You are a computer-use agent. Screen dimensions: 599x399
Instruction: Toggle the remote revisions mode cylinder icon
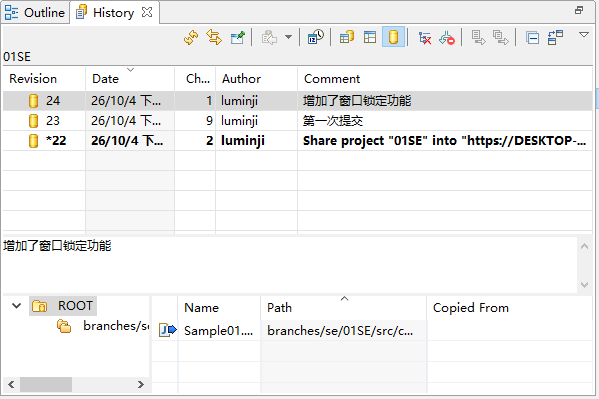point(393,37)
